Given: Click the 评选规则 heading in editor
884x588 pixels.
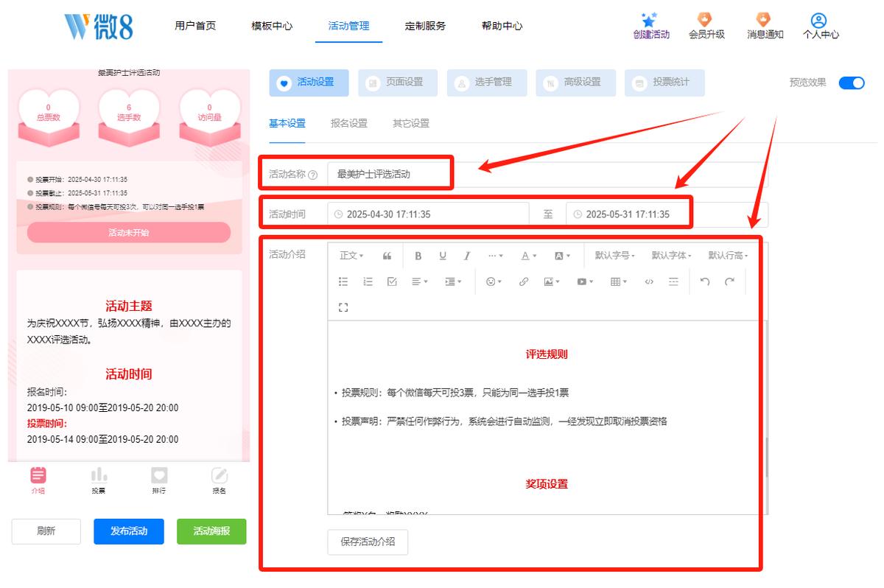Looking at the screenshot, I should point(547,354).
